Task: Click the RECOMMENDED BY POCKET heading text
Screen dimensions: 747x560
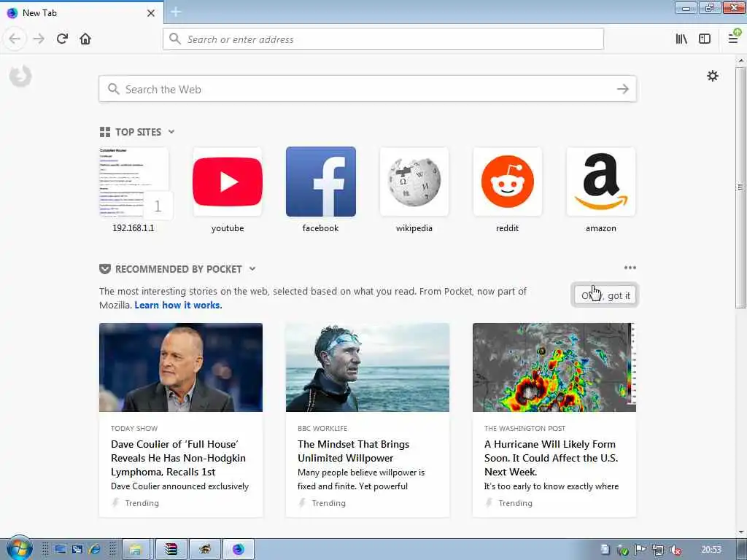Action: [179, 269]
